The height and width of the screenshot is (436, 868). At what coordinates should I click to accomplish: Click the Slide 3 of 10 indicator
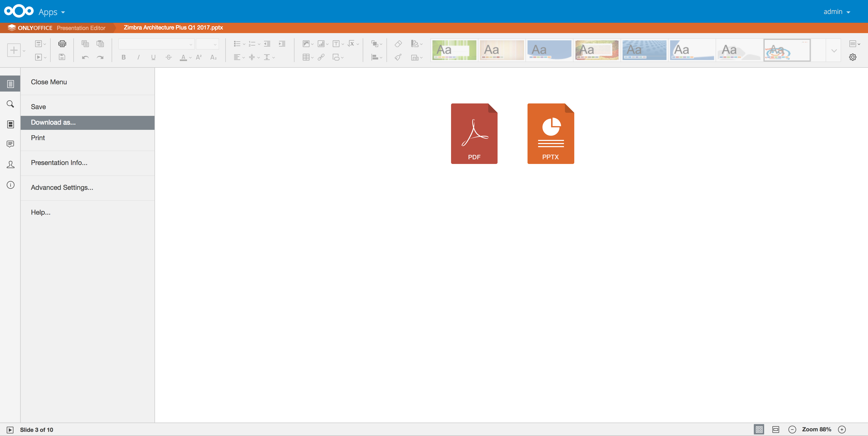coord(36,430)
